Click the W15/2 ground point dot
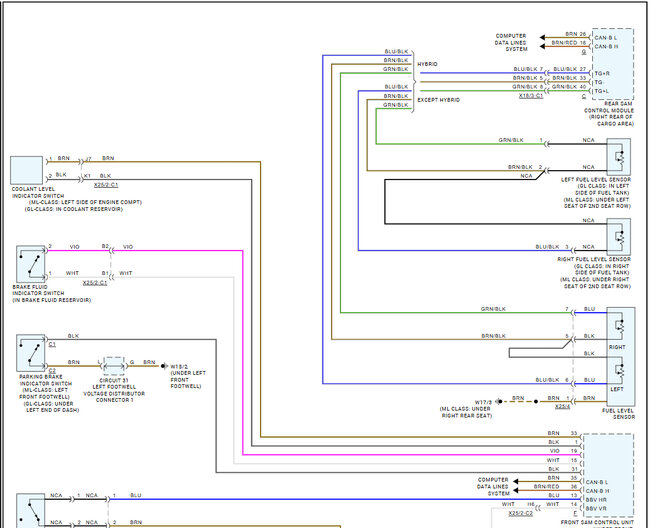This screenshot has width=650, height=528. (x=163, y=366)
